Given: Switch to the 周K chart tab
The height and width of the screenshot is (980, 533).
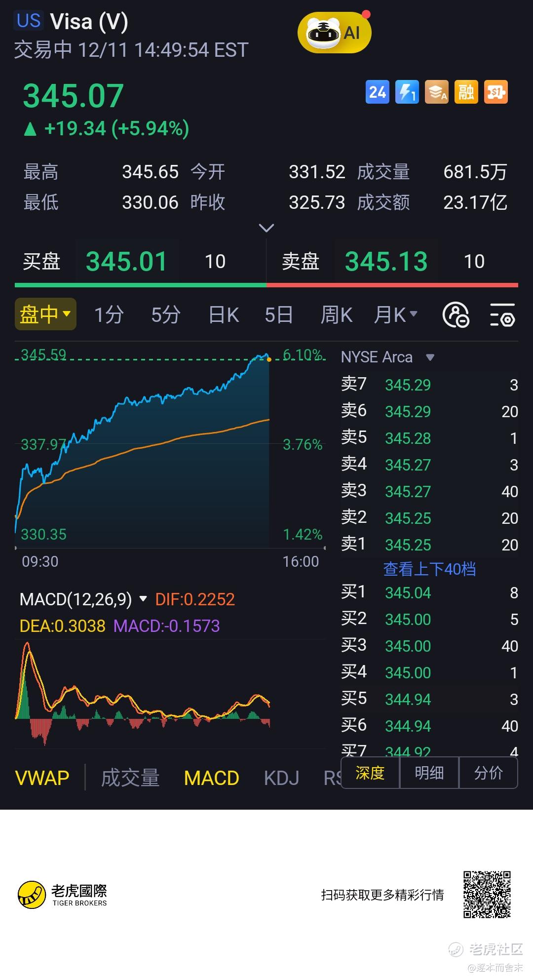Looking at the screenshot, I should (337, 314).
